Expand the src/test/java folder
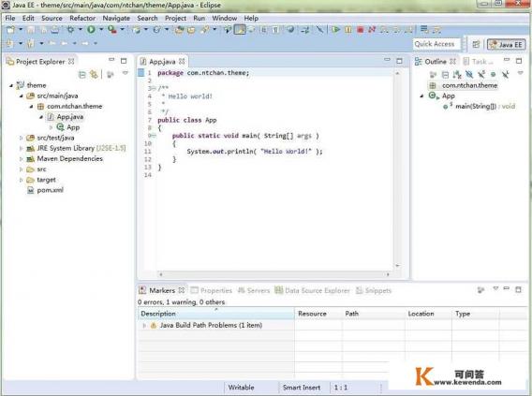Screen dimensions: 532x396 coord(22,138)
